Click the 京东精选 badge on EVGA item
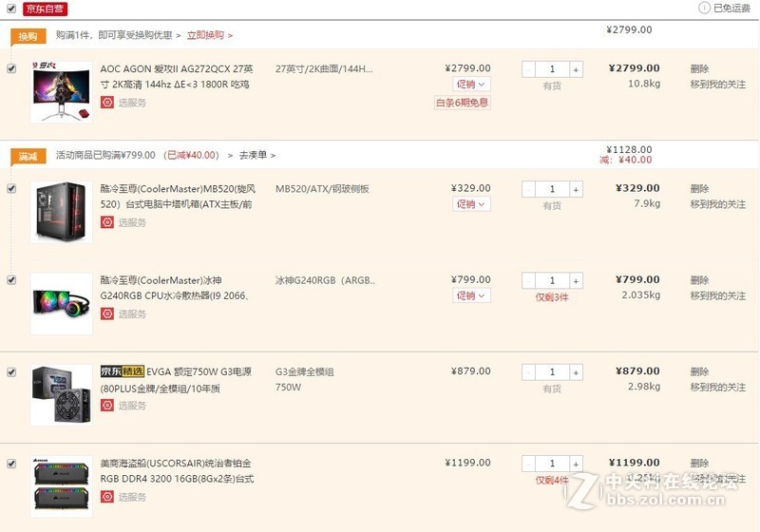The image size is (760, 532). click(123, 371)
